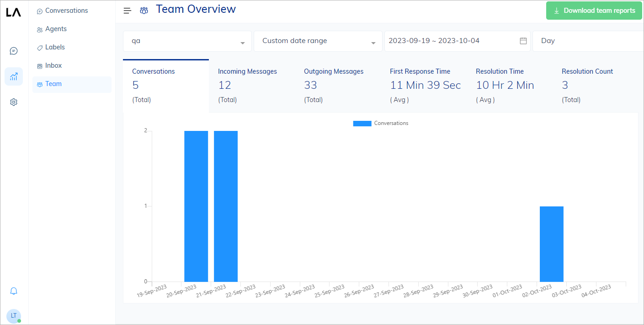Switch to Outgoing Messages metric tab
The width and height of the screenshot is (644, 325).
point(338,86)
